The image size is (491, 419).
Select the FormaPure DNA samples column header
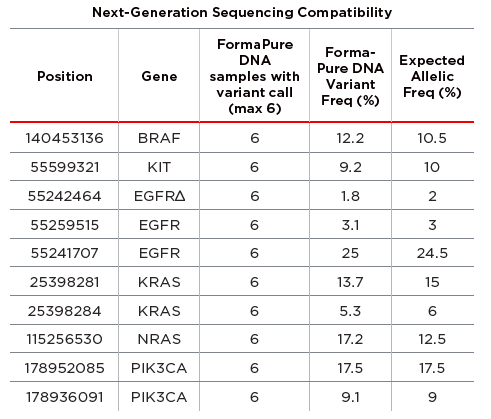click(255, 76)
